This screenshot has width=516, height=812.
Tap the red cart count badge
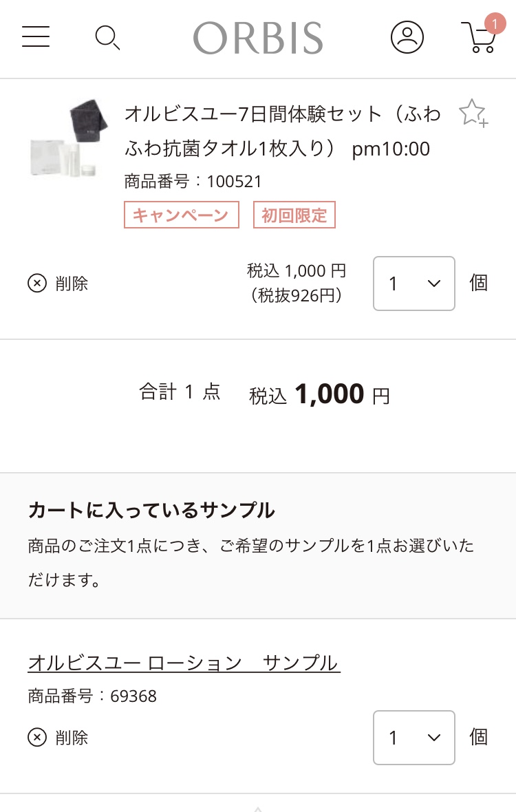[x=495, y=25]
